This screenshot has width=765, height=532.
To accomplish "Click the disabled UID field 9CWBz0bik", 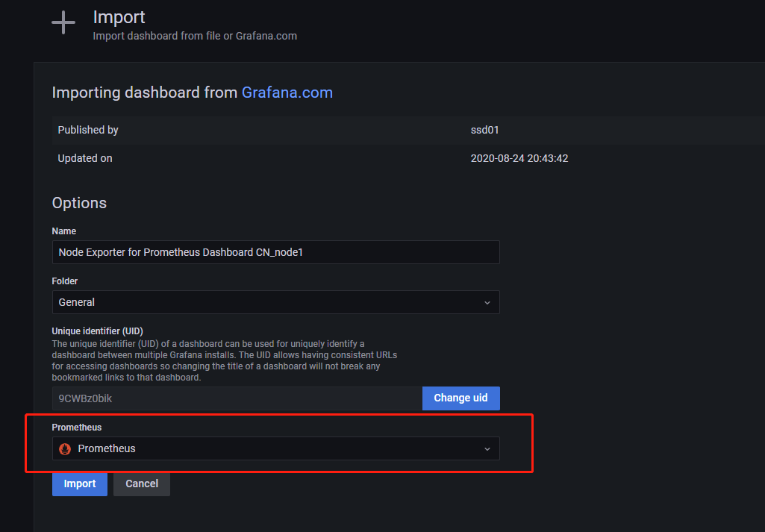I will (x=237, y=398).
